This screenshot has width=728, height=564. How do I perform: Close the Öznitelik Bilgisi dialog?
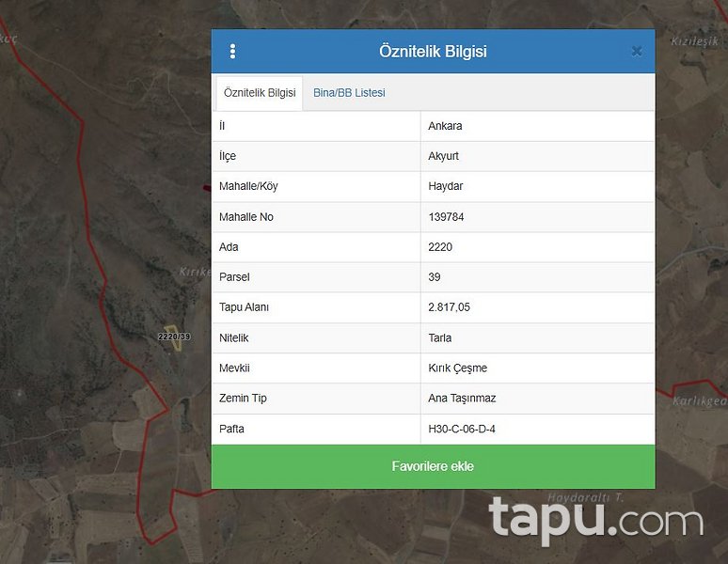click(x=637, y=52)
